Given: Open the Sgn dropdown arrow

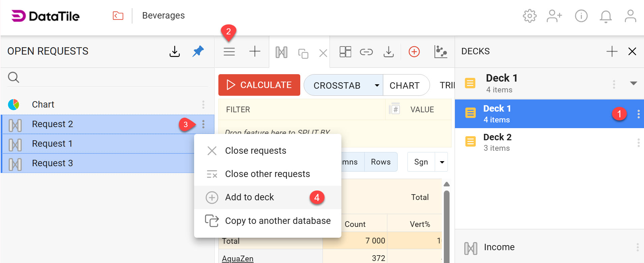Looking at the screenshot, I should pyautogui.click(x=442, y=162).
